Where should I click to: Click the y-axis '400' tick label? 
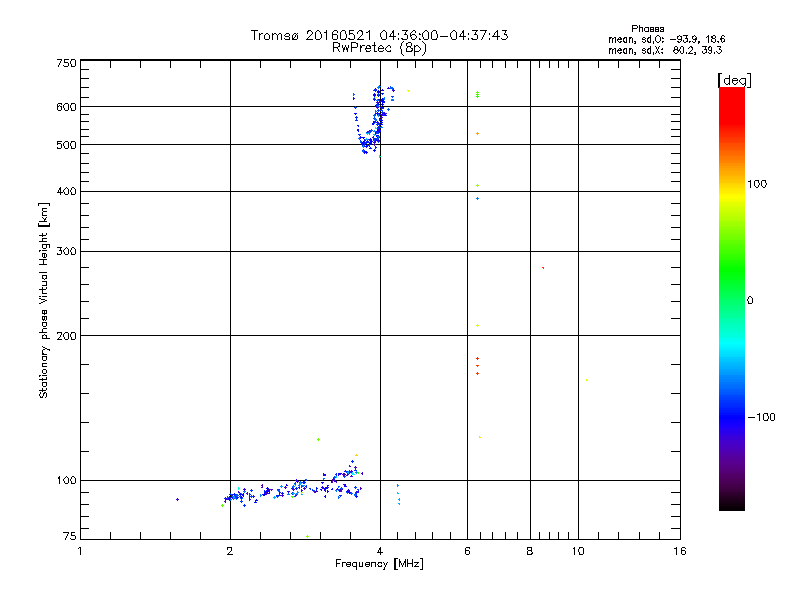(x=67, y=191)
